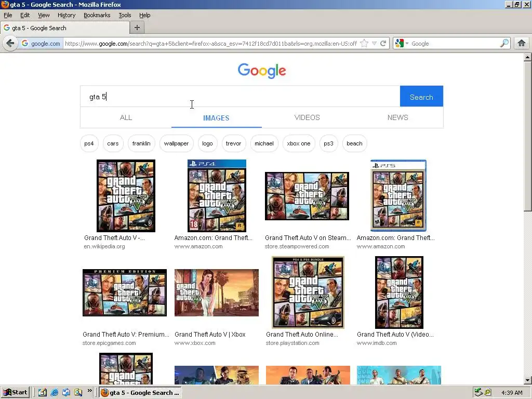This screenshot has width=532, height=399.
Task: Open the Steam GTA V image thumbnail
Action: [307, 196]
